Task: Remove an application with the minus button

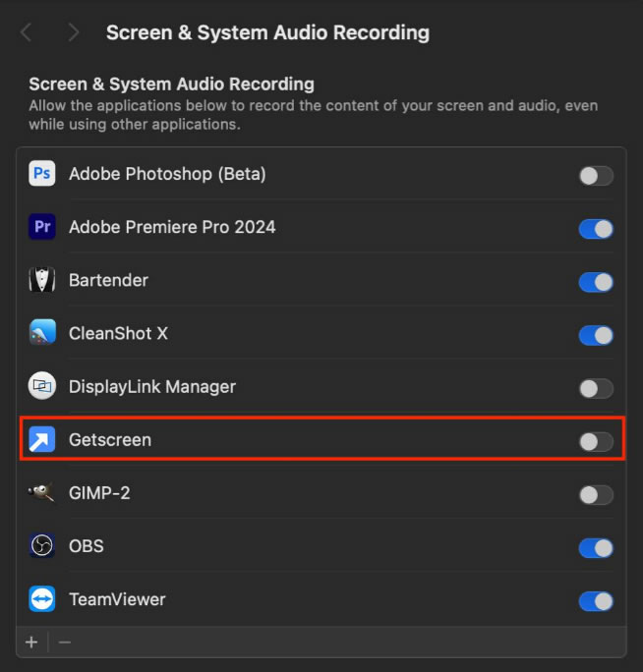Action: click(65, 643)
